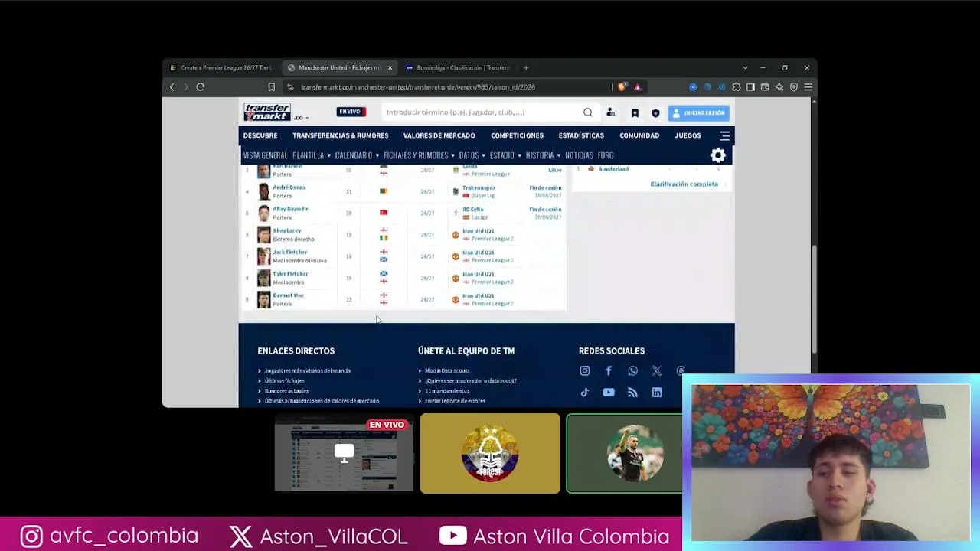Open the advanced player search icon

click(x=611, y=113)
